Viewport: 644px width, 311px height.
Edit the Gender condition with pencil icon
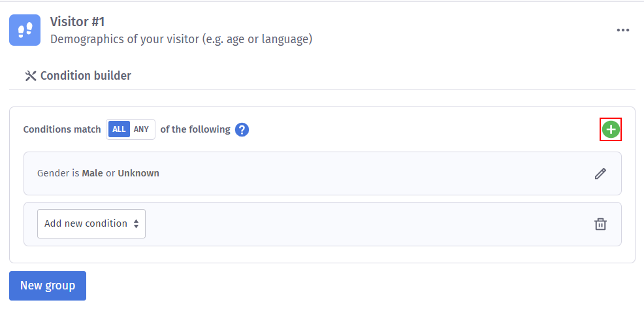click(600, 174)
